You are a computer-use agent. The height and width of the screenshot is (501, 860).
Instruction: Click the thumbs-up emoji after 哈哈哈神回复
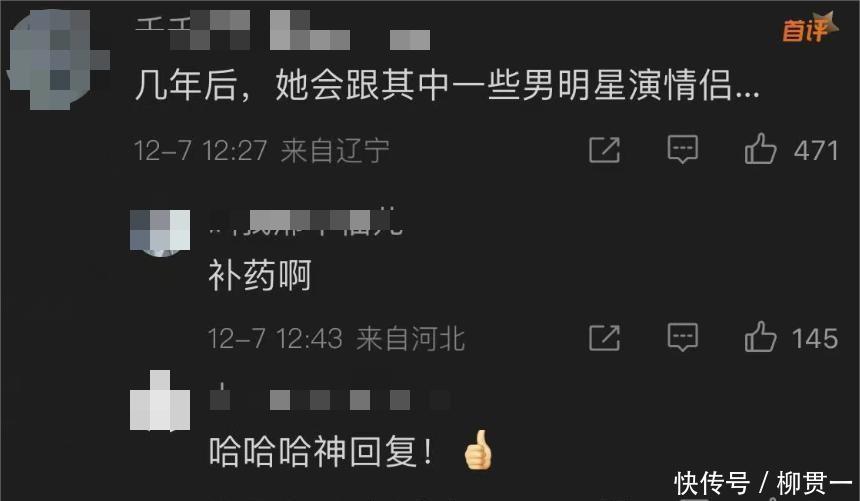(478, 450)
